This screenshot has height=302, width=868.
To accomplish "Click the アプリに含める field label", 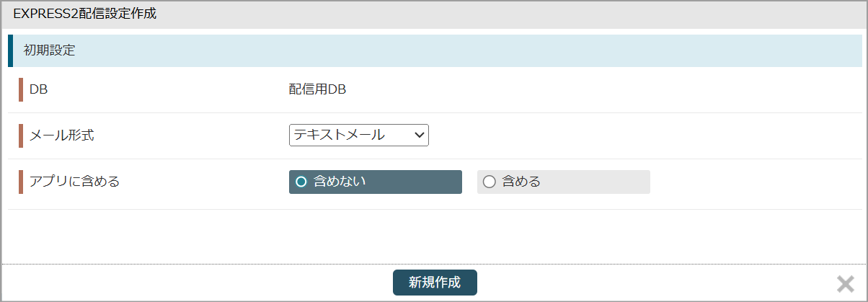I will point(74,182).
